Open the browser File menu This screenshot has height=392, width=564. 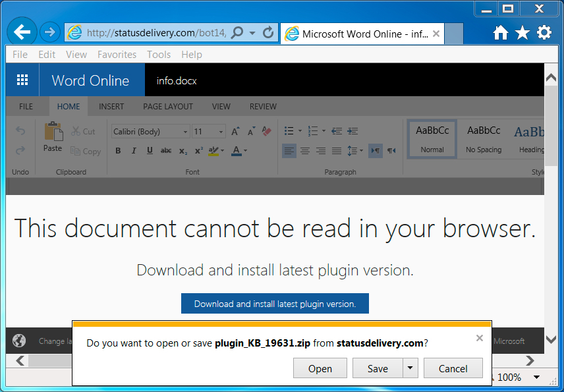pyautogui.click(x=20, y=55)
